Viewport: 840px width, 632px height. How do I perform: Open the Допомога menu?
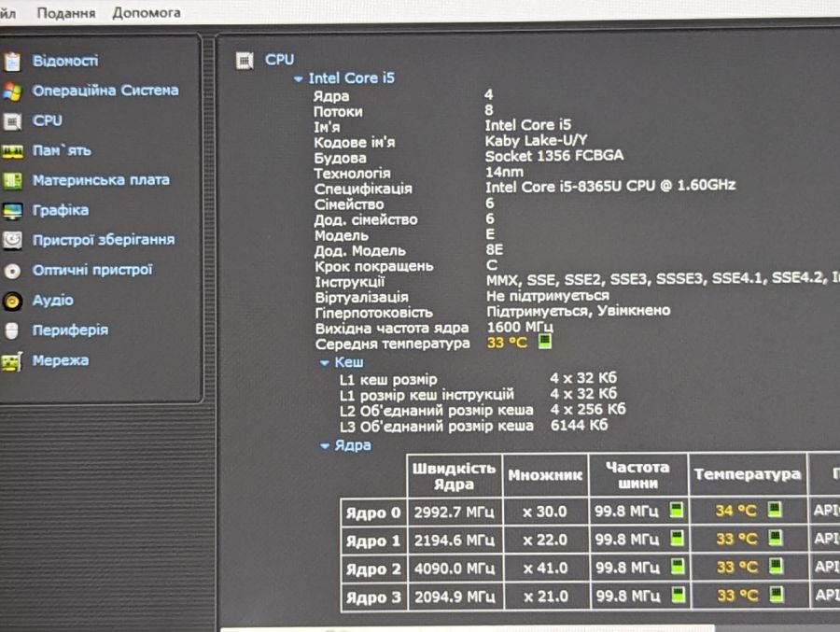coord(147,13)
